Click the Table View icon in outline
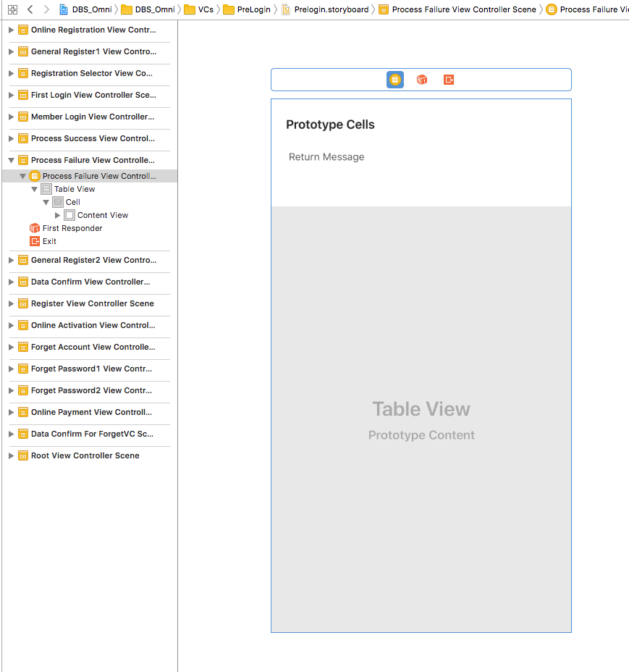The width and height of the screenshot is (629, 672). tap(46, 189)
